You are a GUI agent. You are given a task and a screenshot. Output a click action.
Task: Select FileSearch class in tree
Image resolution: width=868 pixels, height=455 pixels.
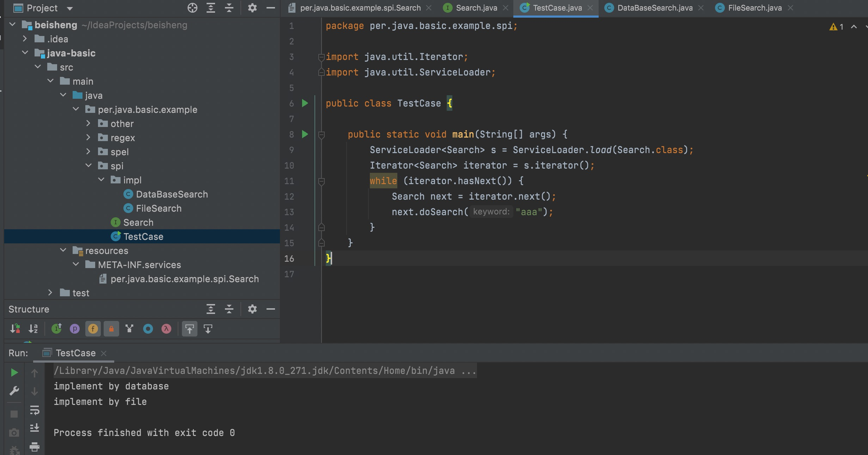pos(152,208)
